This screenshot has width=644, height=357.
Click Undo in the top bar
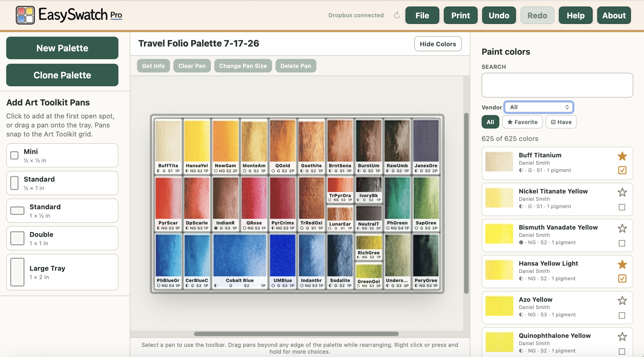(499, 15)
